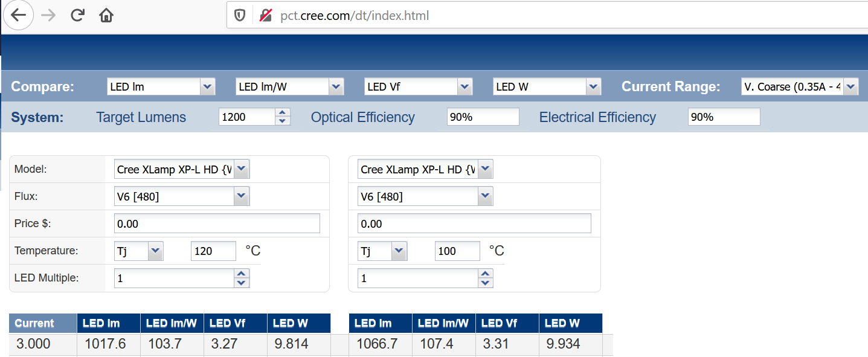This screenshot has height=357, width=868.
Task: Click the first table's LED lm/W header
Action: click(172, 323)
